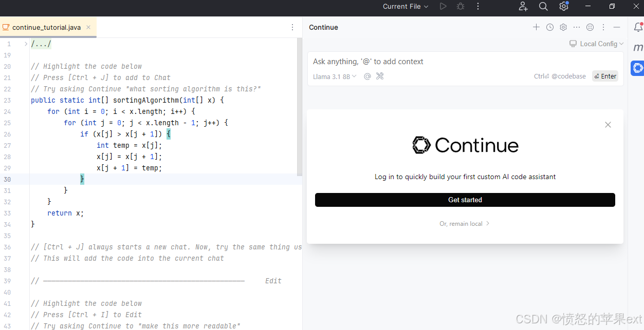View Continue chat history clock icon
The width and height of the screenshot is (644, 330).
tap(550, 27)
